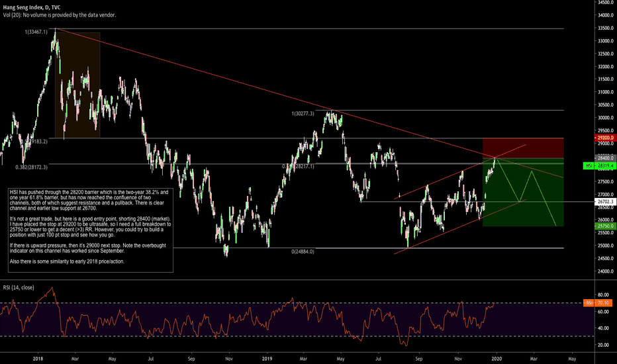
Task: Click the Hang Seng Index chart title
Action: coord(32,7)
